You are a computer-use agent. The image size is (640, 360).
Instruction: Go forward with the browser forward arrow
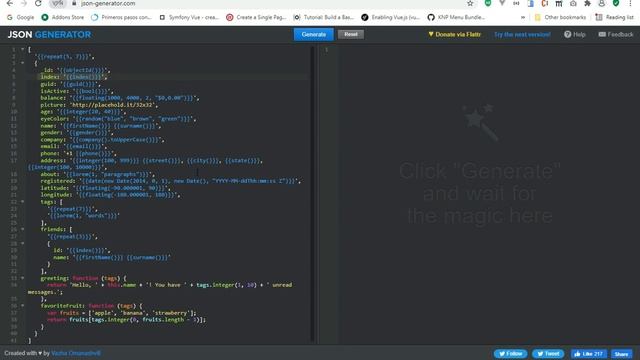coord(24,3)
